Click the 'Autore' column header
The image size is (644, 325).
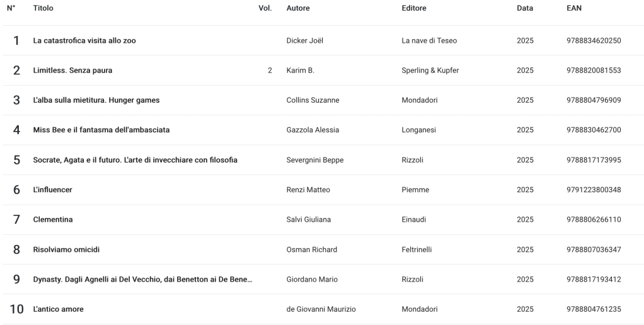coord(298,8)
